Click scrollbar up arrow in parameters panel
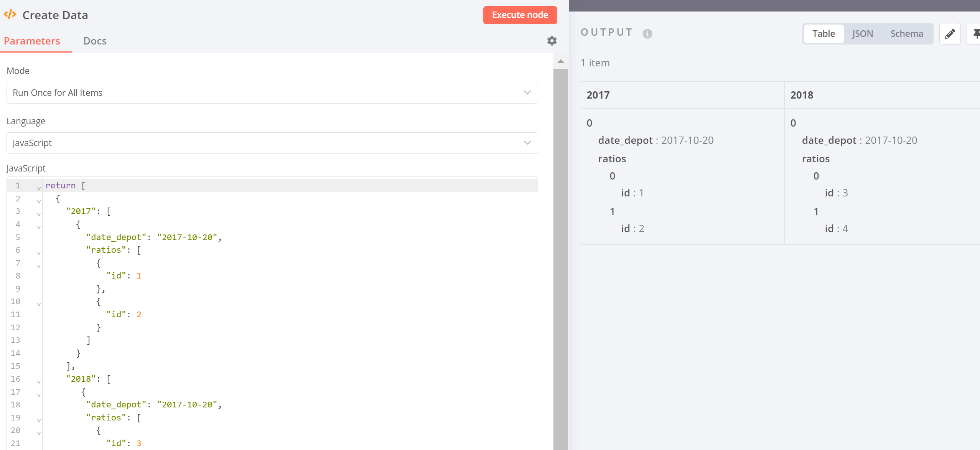Viewport: 980px width, 450px height. click(x=561, y=61)
